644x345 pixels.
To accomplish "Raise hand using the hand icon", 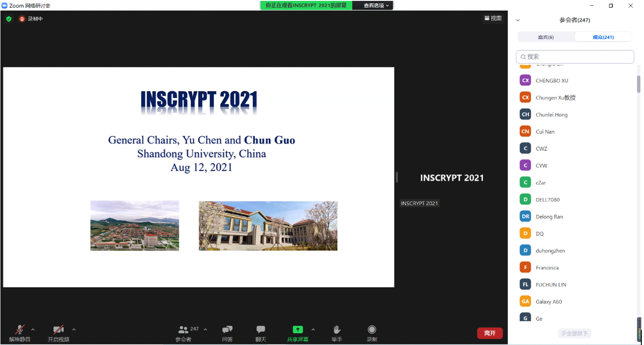I will (336, 330).
